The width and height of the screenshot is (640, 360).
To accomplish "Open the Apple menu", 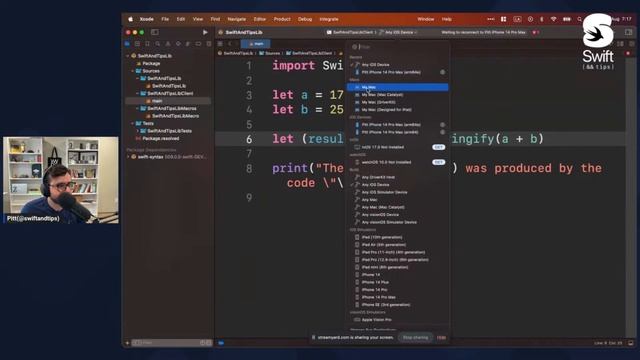I will tap(131, 19).
